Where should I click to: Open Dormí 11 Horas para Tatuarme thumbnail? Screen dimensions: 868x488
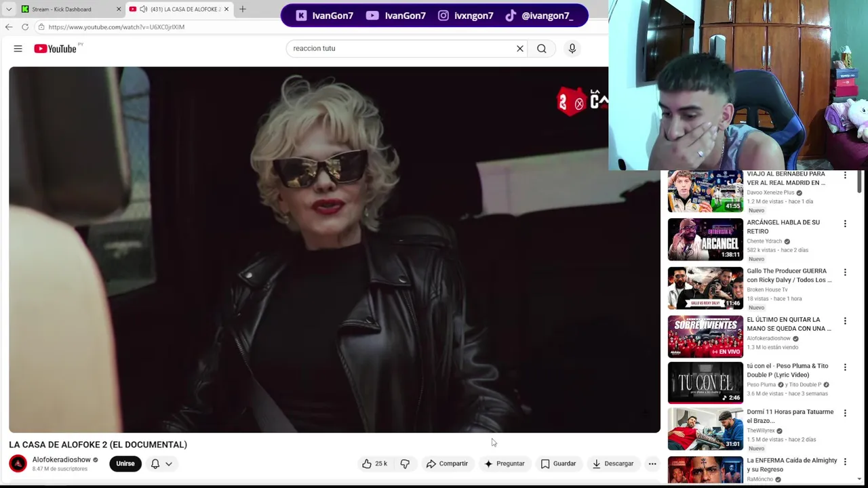click(705, 429)
